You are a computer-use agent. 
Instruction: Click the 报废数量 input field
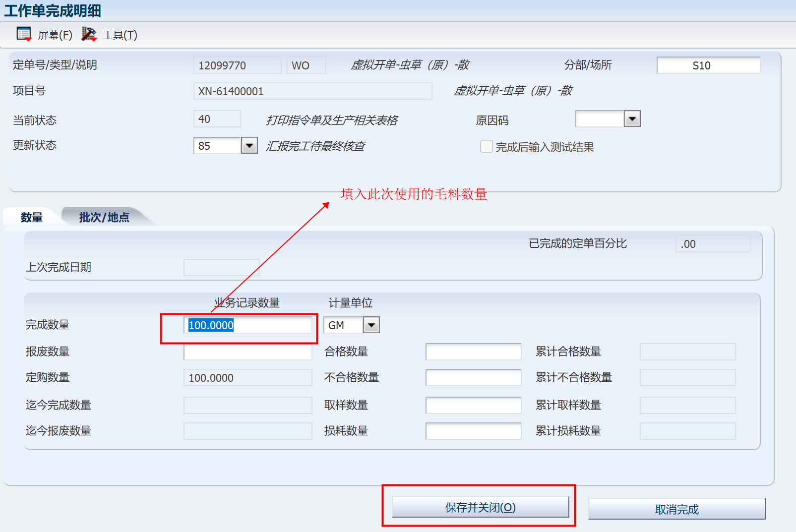[248, 352]
